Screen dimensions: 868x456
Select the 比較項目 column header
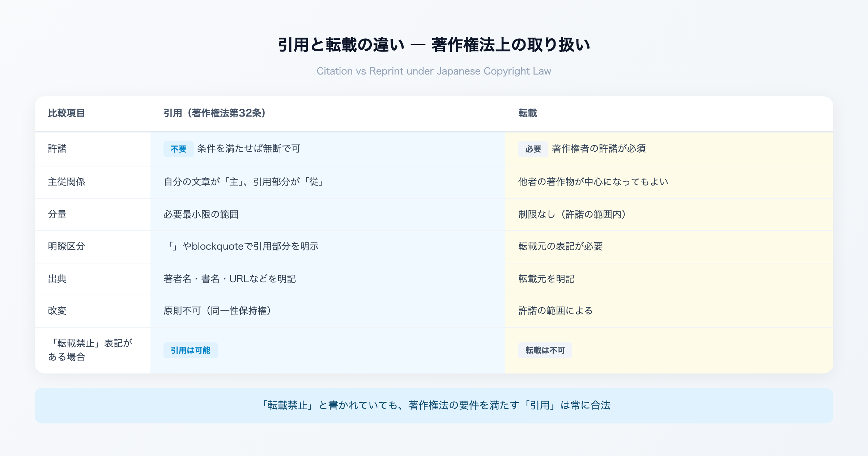pyautogui.click(x=66, y=113)
